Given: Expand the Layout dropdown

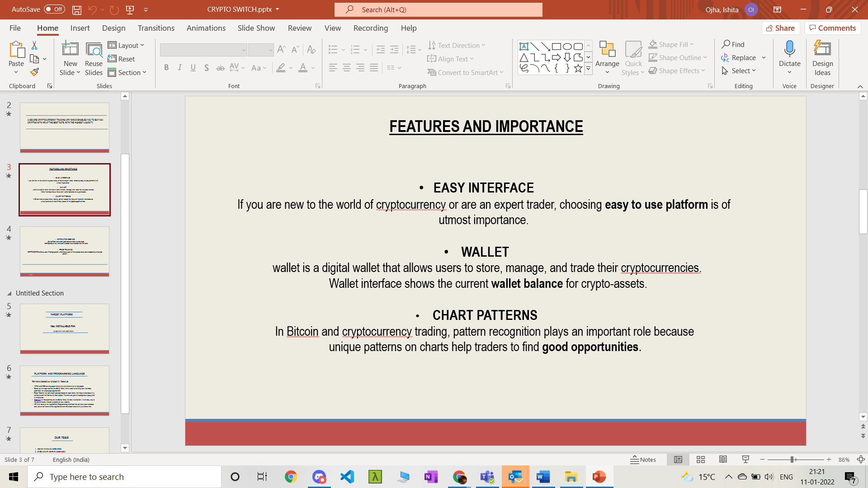Looking at the screenshot, I should coord(126,45).
